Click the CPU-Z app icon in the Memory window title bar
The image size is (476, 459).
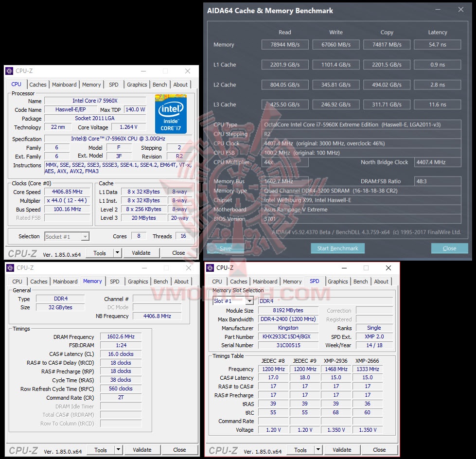point(10,268)
